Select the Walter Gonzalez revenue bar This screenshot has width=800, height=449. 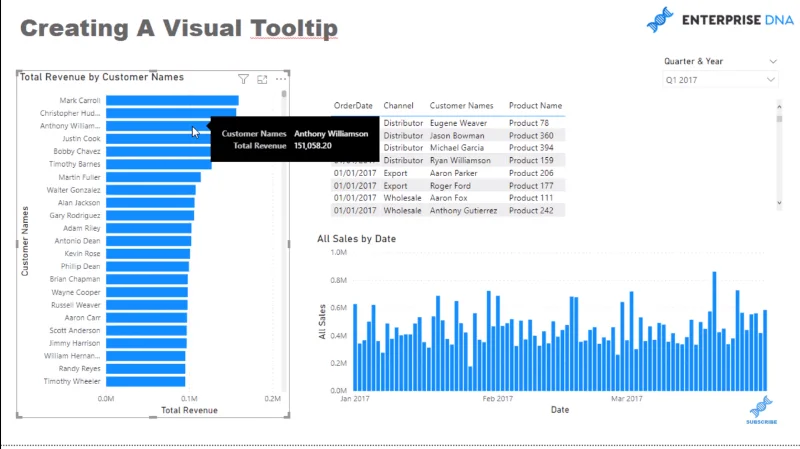click(151, 190)
